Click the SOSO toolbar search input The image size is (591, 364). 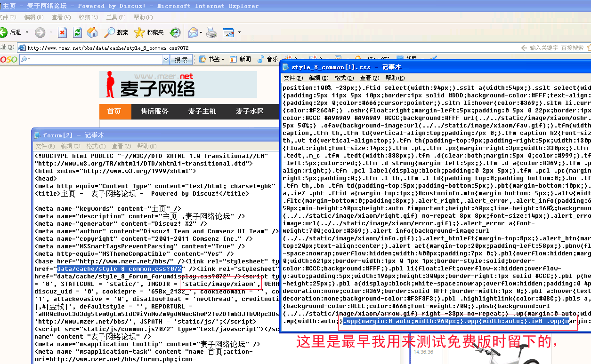click(x=94, y=59)
